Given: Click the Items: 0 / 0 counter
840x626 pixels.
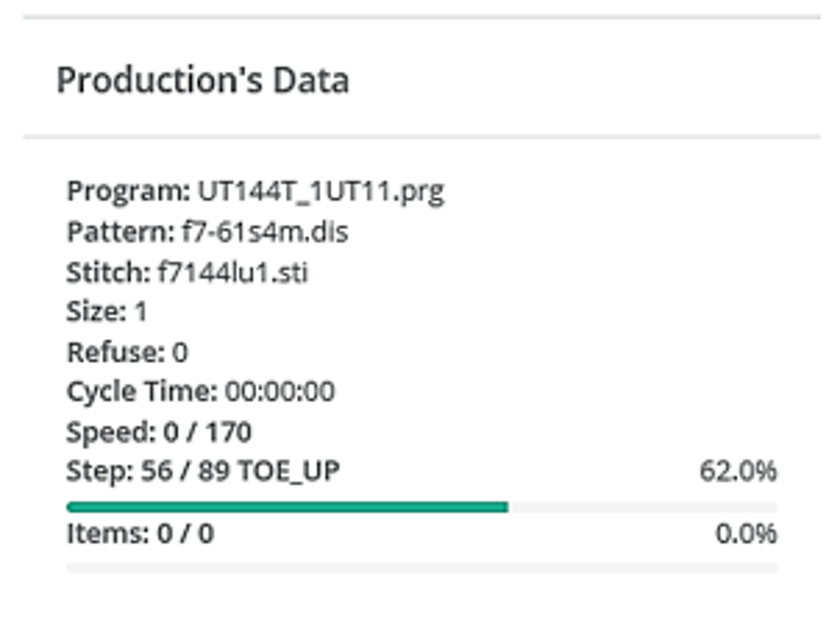Looking at the screenshot, I should 139,534.
